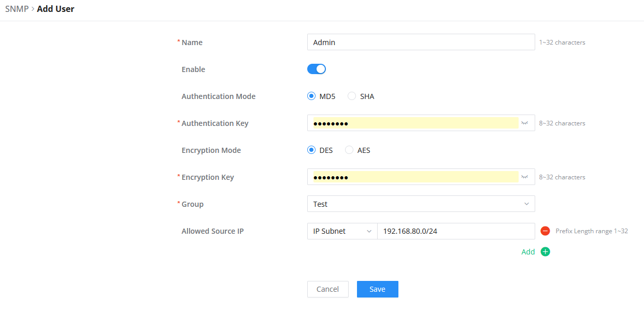This screenshot has height=326, width=644.
Task: Cancel adding the SNMP user
Action: tap(327, 289)
